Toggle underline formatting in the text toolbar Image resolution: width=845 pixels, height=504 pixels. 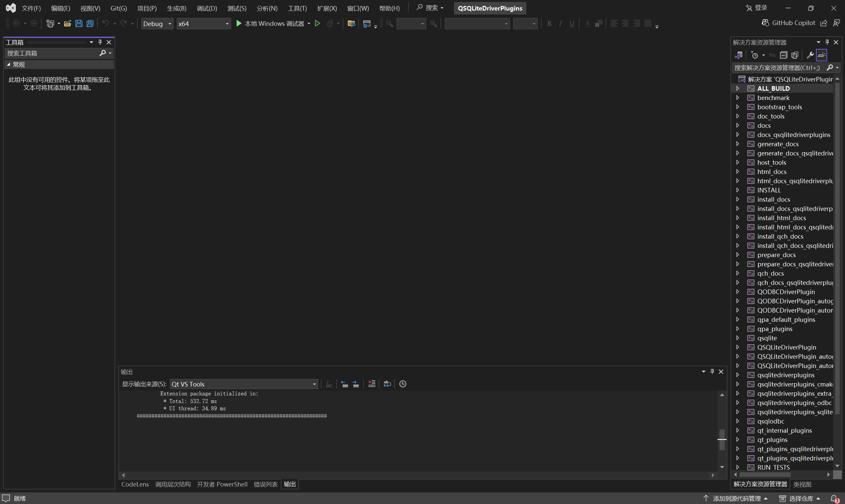coord(572,23)
